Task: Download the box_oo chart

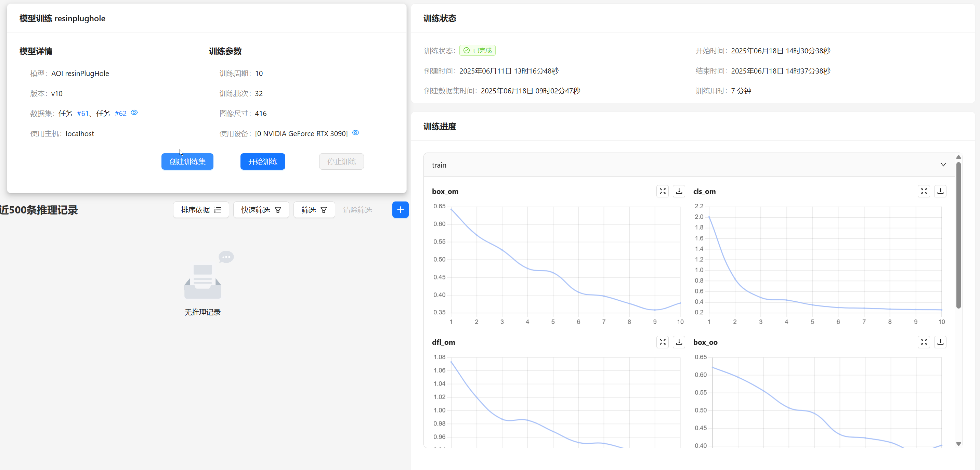Action: click(x=940, y=342)
